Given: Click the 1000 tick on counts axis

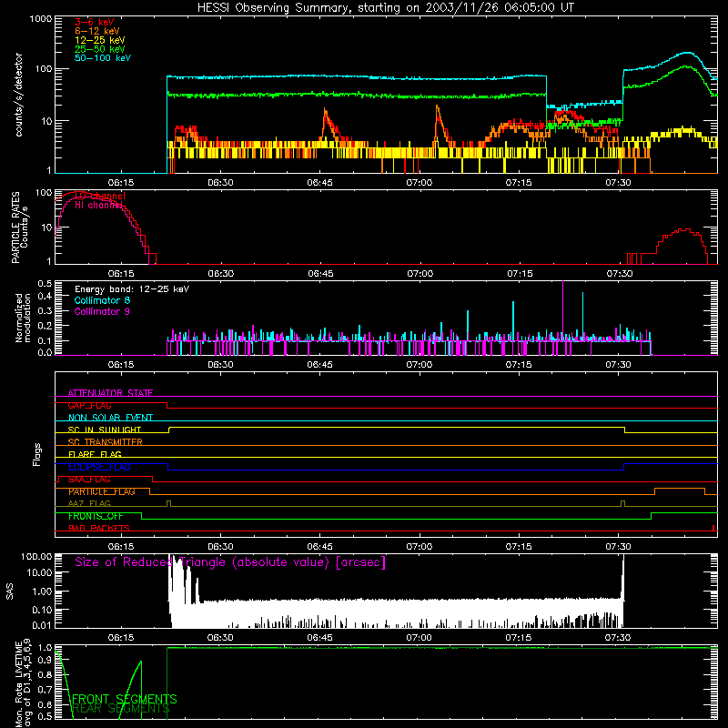Looking at the screenshot, I should pyautogui.click(x=41, y=19).
